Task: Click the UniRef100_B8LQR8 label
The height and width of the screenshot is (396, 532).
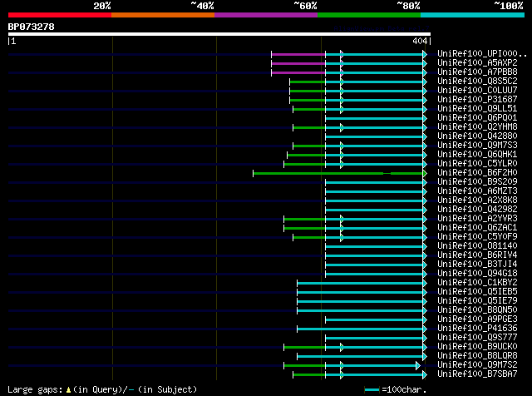Action: [477, 356]
